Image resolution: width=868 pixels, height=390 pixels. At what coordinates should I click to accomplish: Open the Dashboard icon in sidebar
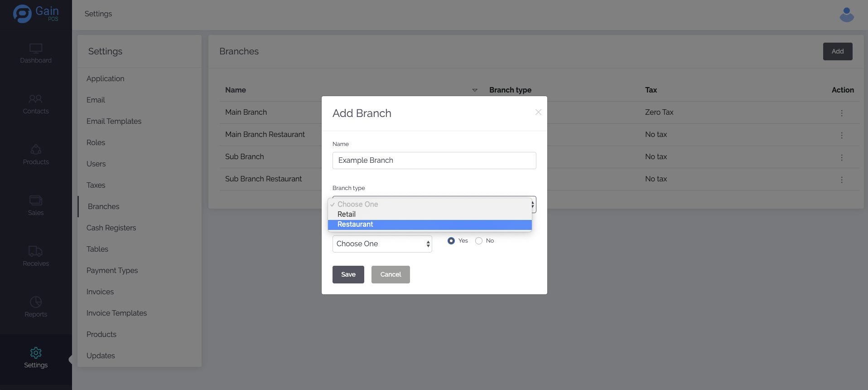pos(36,49)
